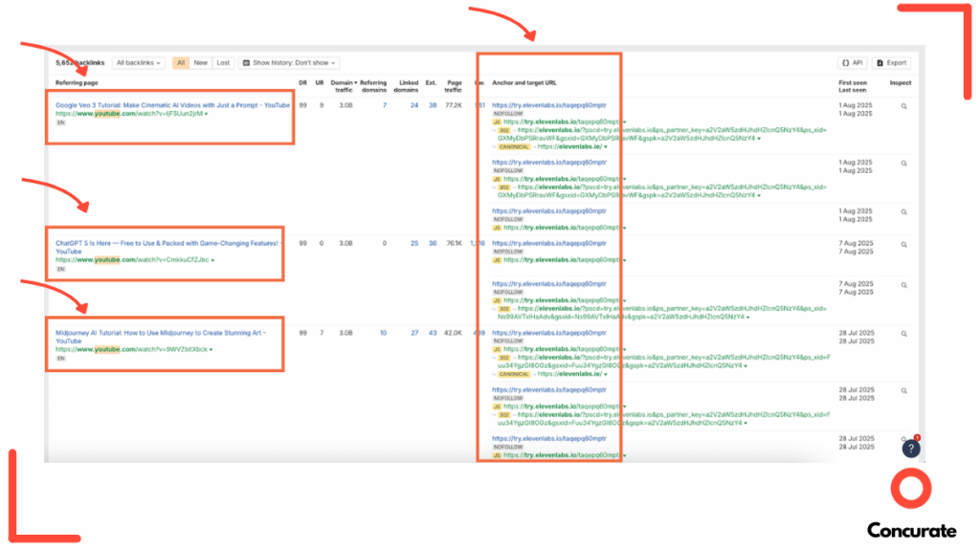This screenshot has height=551, width=980.
Task: Open Show history: Don't show dropdown
Action: point(289,63)
